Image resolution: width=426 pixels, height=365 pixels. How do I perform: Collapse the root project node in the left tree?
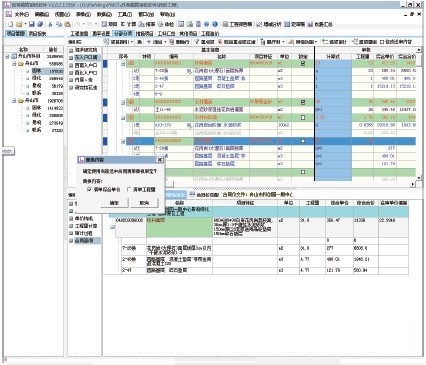(7, 56)
